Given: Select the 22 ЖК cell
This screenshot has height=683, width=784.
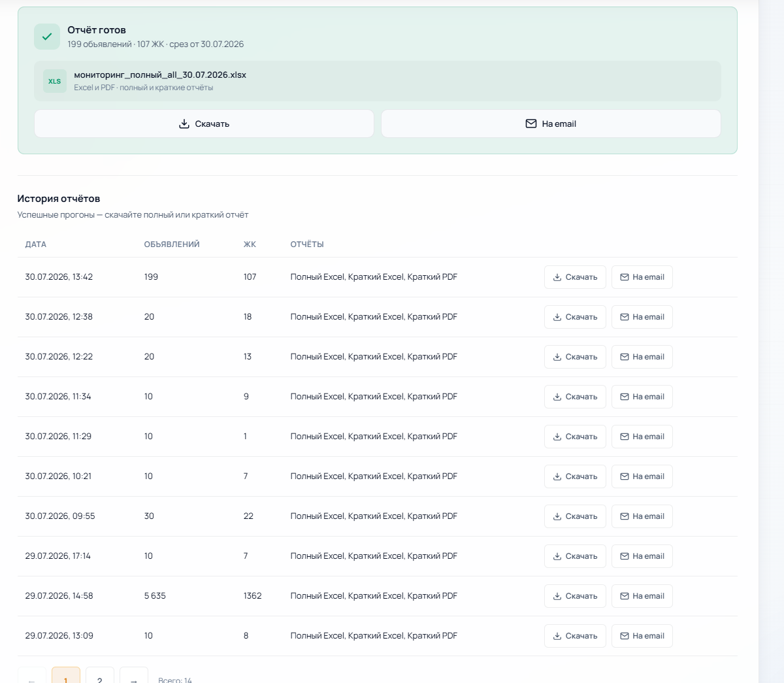Looking at the screenshot, I should click(x=248, y=516).
